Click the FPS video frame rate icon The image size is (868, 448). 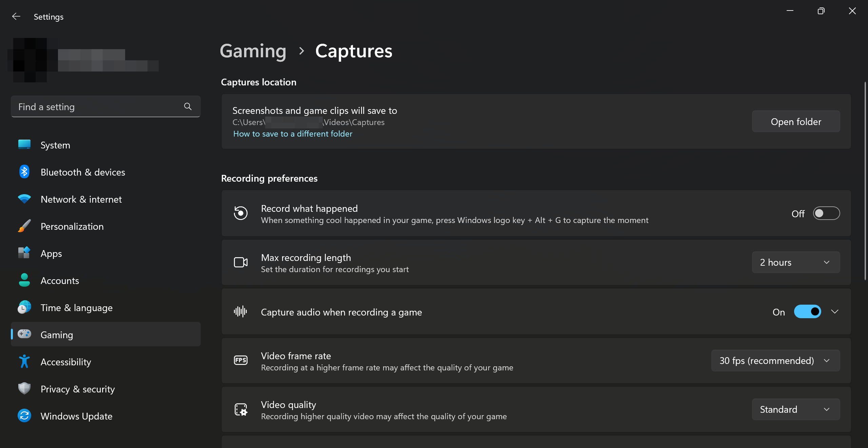click(240, 360)
